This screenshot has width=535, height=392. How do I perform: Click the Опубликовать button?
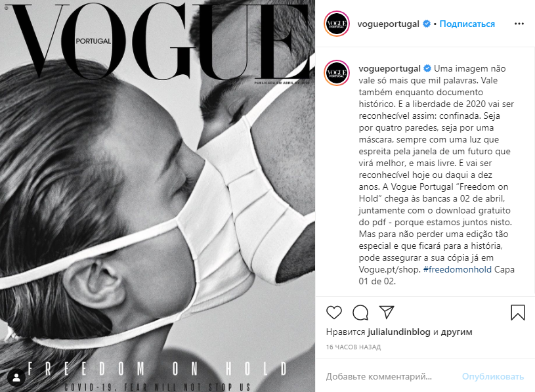coord(493,377)
